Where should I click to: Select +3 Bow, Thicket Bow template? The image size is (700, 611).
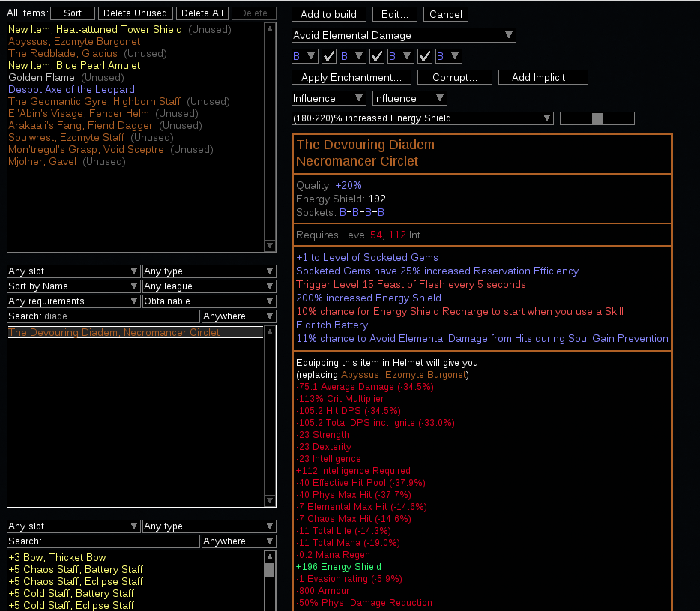136,558
